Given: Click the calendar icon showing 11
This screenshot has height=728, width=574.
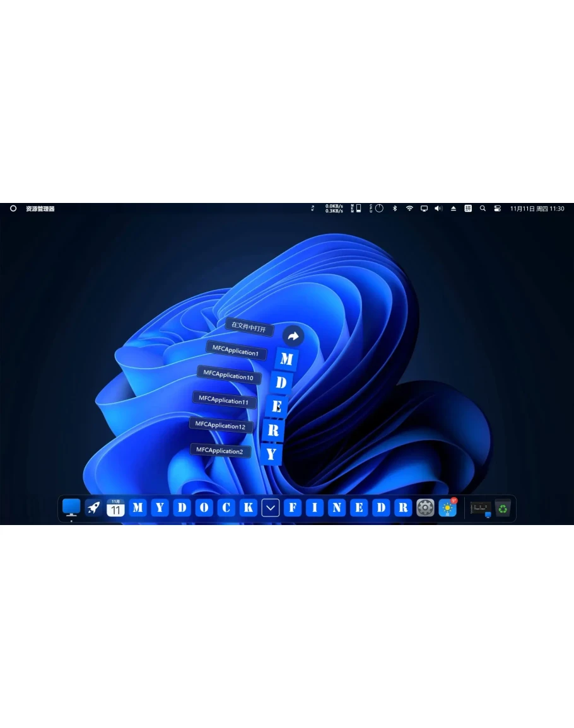Looking at the screenshot, I should pyautogui.click(x=115, y=507).
